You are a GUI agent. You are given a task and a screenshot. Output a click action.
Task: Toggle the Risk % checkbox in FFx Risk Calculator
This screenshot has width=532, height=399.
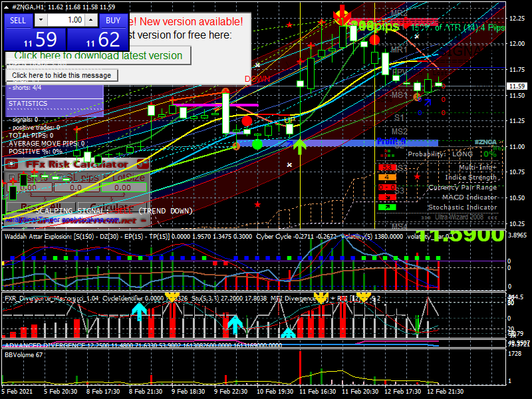(x=11, y=177)
